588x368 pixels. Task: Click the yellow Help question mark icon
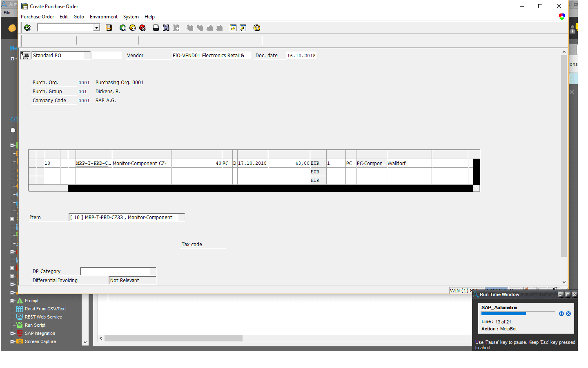click(257, 28)
